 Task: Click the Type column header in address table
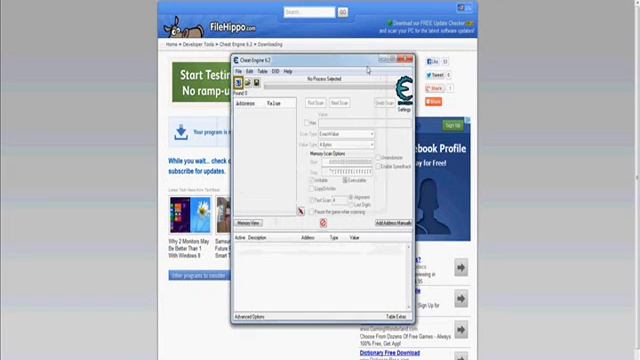[334, 238]
